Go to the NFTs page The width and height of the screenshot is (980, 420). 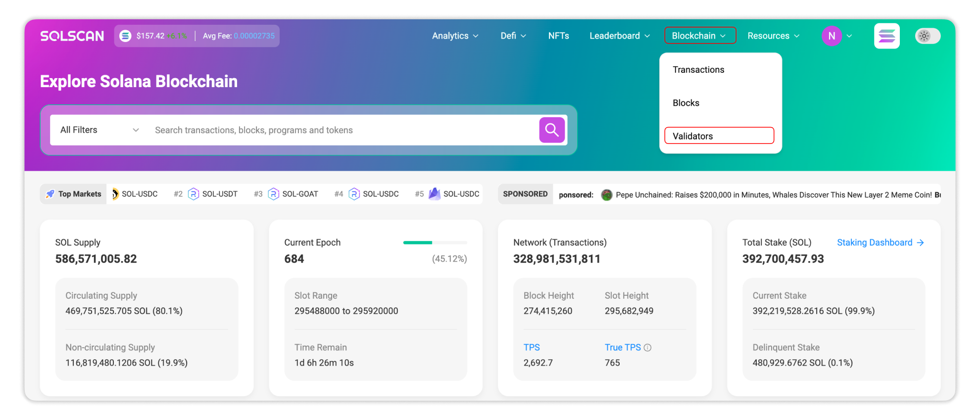click(558, 36)
